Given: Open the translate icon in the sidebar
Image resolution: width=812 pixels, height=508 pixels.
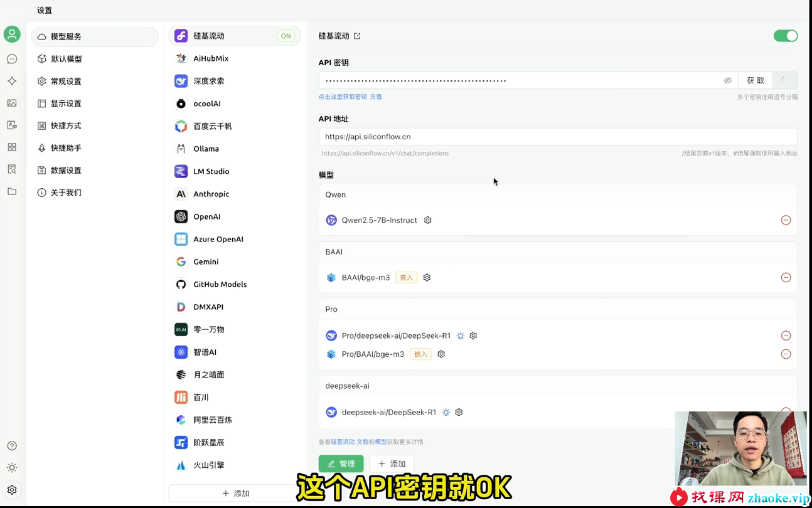Looking at the screenshot, I should tap(12, 125).
